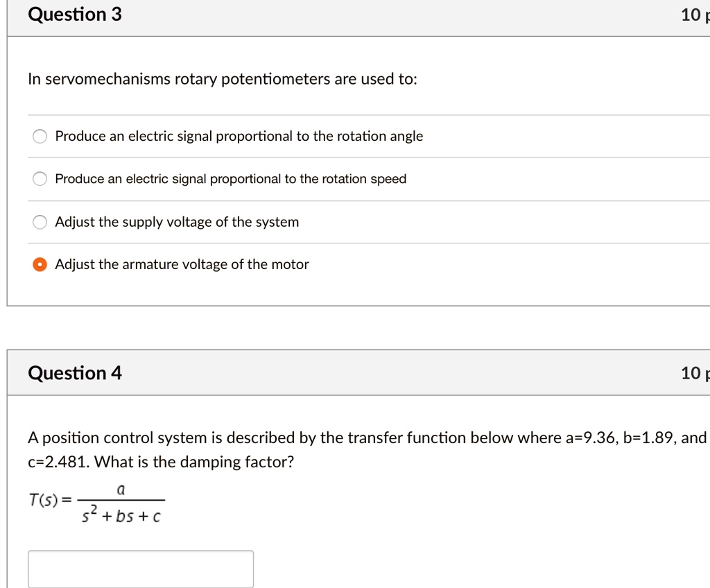The width and height of the screenshot is (710, 588).
Task: Click the answer input field below Question 4
Action: [x=140, y=568]
